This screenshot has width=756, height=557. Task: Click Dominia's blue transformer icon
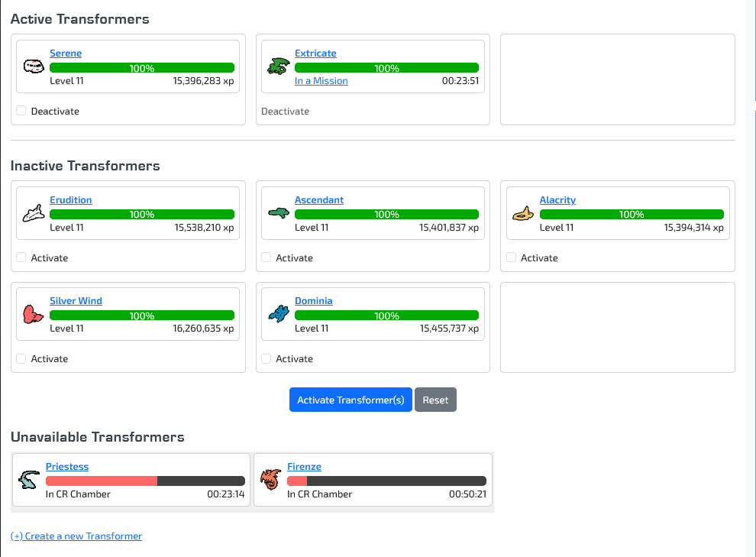pos(277,314)
